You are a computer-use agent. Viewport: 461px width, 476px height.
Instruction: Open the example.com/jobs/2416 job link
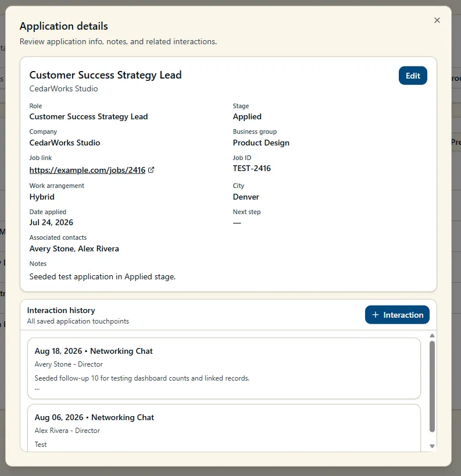click(87, 170)
